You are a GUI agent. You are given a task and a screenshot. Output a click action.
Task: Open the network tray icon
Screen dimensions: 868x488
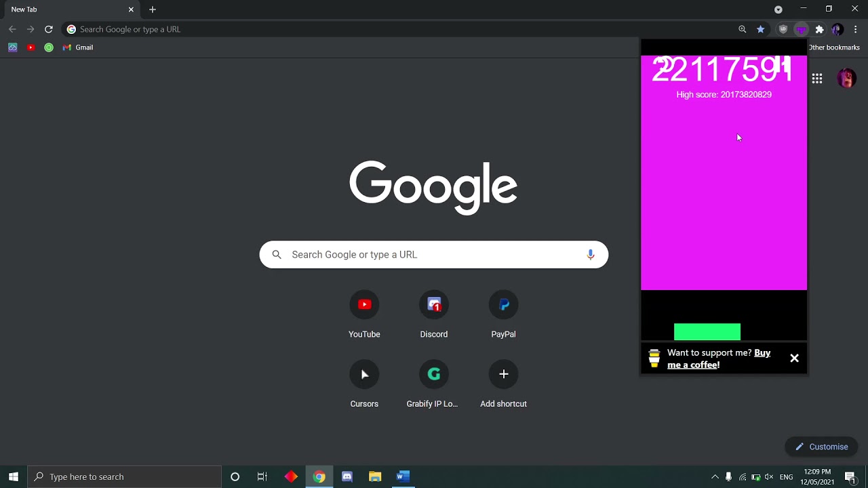(x=743, y=477)
